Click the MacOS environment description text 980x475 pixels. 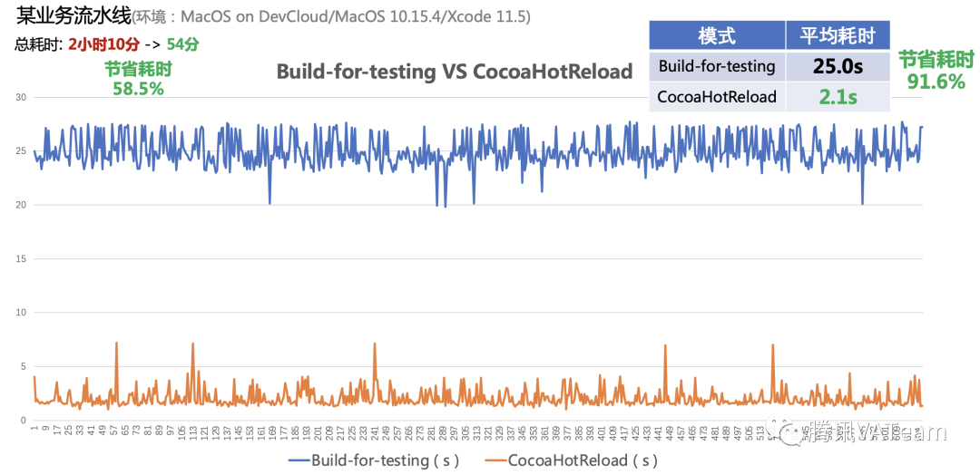pyautogui.click(x=332, y=16)
